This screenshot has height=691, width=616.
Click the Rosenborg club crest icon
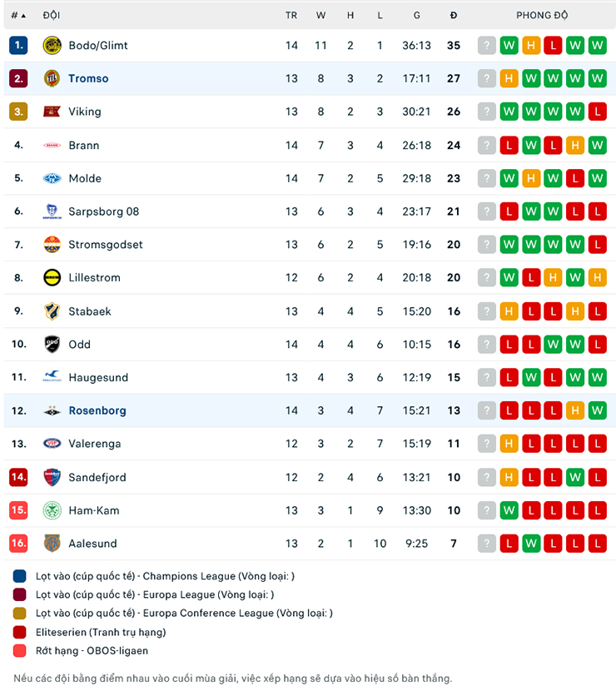point(52,410)
